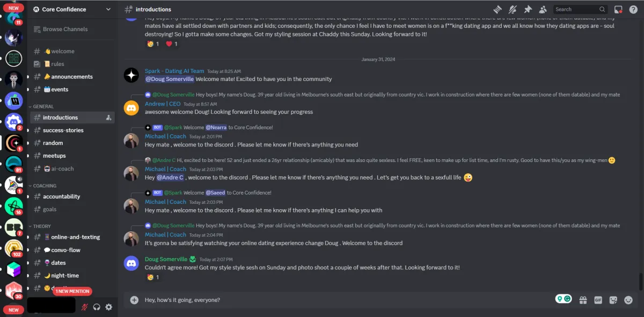Unmute your microphone
The width and height of the screenshot is (644, 317).
coord(84,307)
